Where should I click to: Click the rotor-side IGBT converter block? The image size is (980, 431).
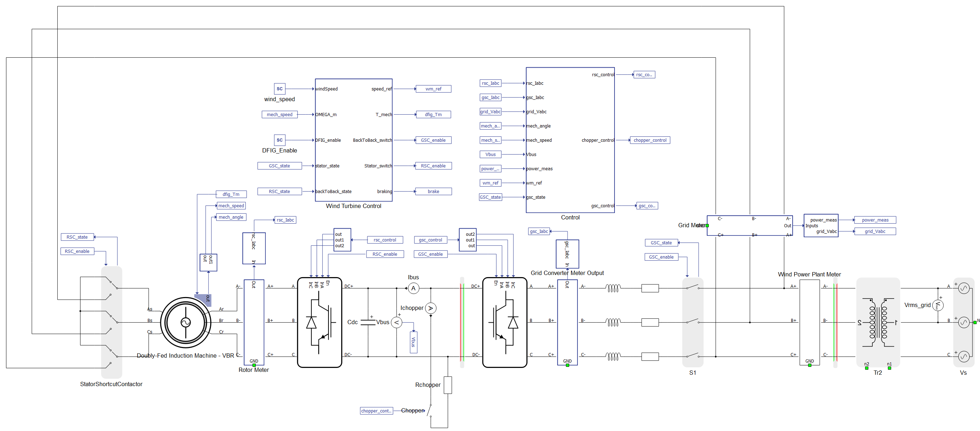pos(319,323)
